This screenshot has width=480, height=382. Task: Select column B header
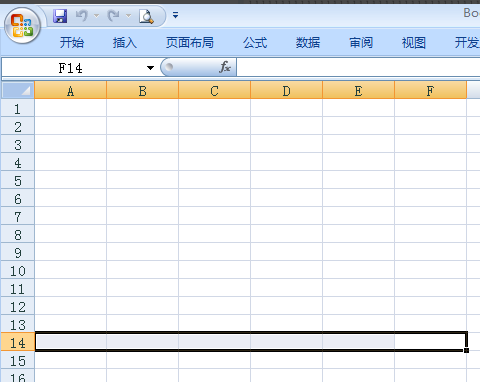pos(142,90)
